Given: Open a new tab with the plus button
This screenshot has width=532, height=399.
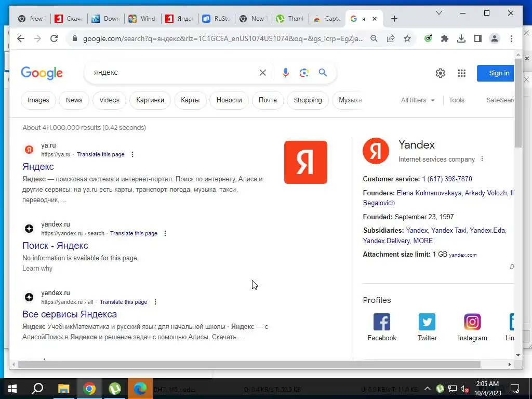Looking at the screenshot, I should [394, 19].
